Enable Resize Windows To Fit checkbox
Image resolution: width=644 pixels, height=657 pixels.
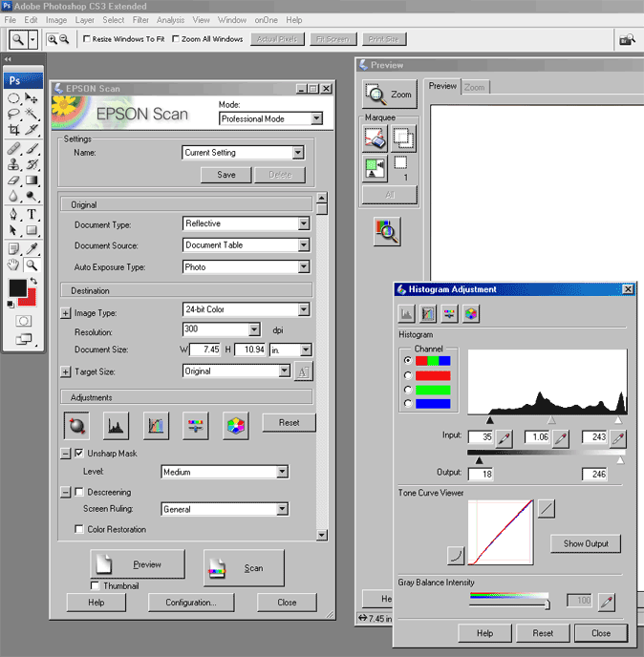[x=87, y=39]
